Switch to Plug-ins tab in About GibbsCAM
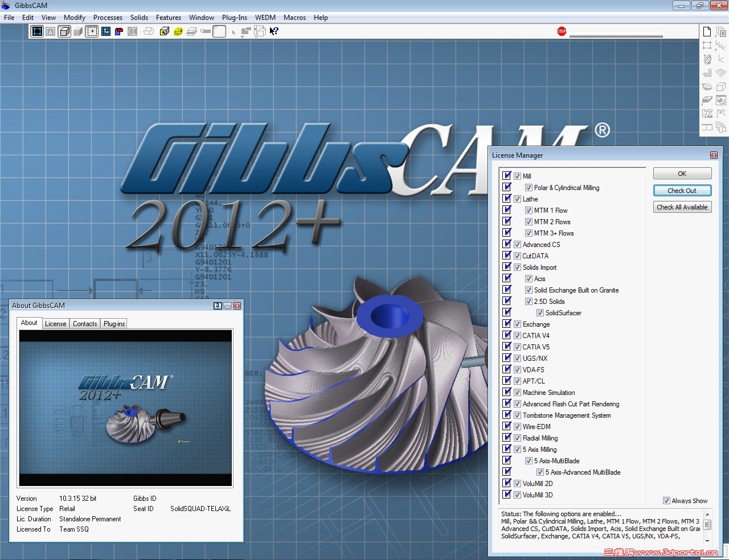The image size is (729, 560). (x=114, y=324)
